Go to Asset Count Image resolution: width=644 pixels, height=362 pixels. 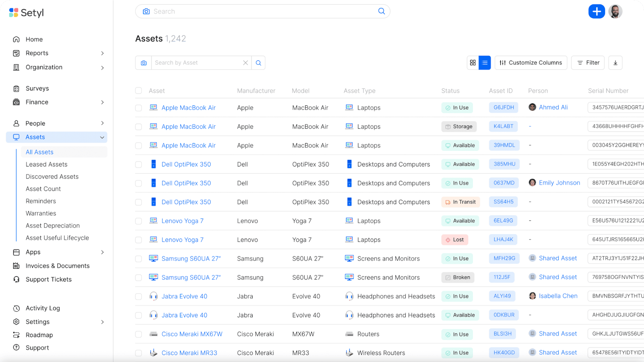[x=43, y=189]
